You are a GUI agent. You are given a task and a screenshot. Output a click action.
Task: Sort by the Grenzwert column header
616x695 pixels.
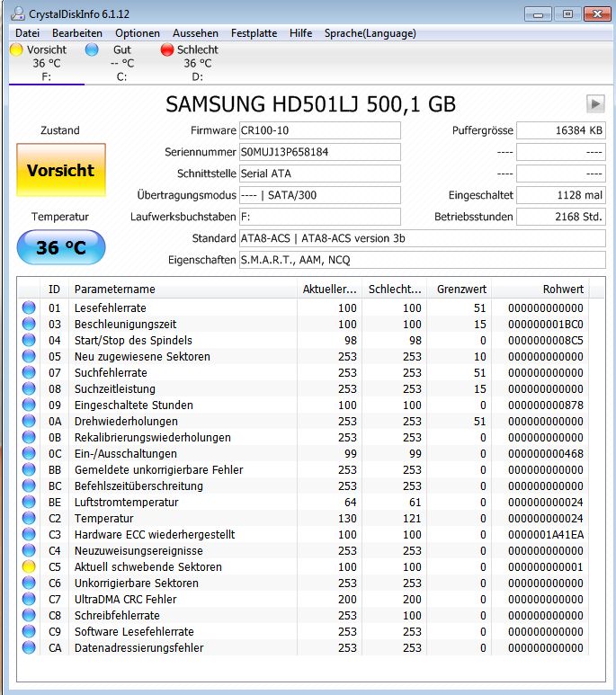point(460,289)
